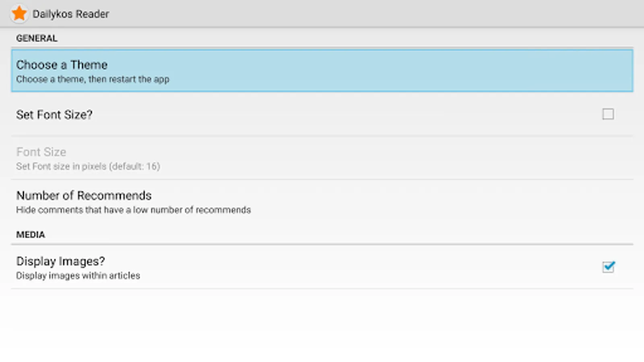Select the disabled Font Size preference
644x362 pixels.
(322, 158)
